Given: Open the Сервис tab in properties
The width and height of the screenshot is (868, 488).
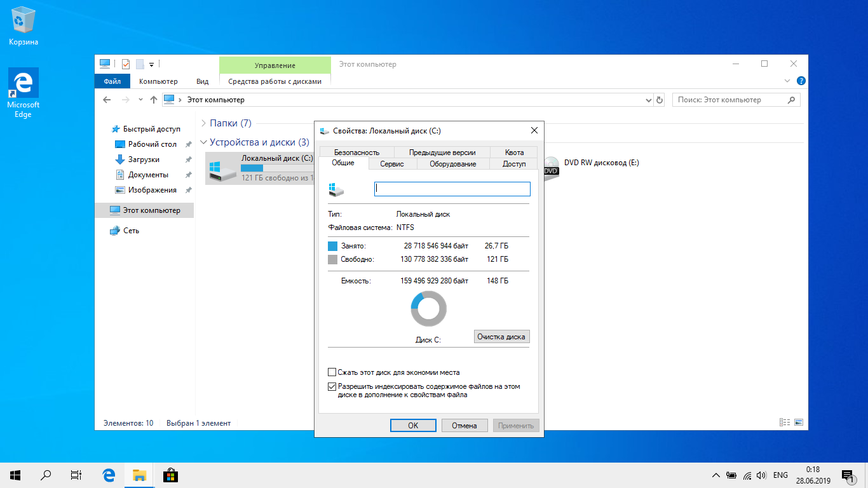Looking at the screenshot, I should pyautogui.click(x=392, y=164).
